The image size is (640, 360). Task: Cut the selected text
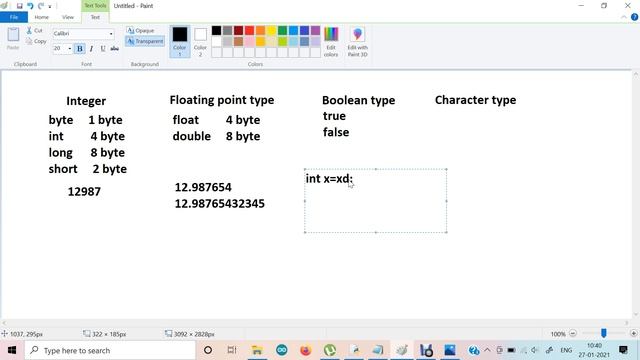point(35,31)
